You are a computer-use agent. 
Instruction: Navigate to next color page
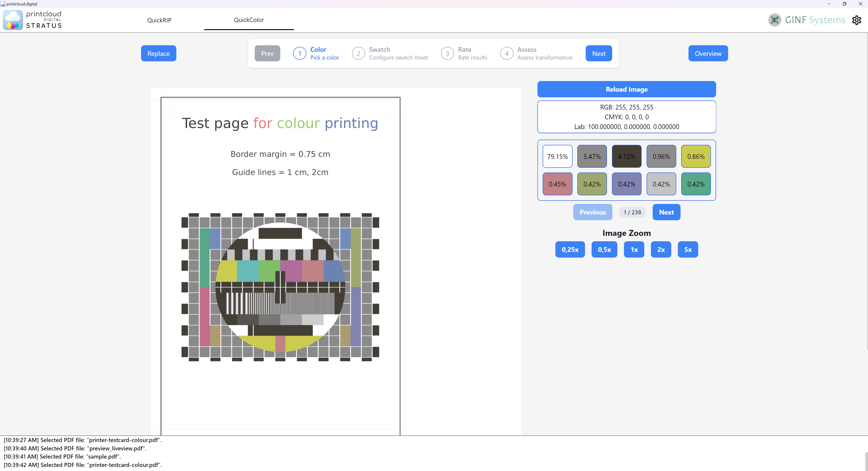point(666,212)
